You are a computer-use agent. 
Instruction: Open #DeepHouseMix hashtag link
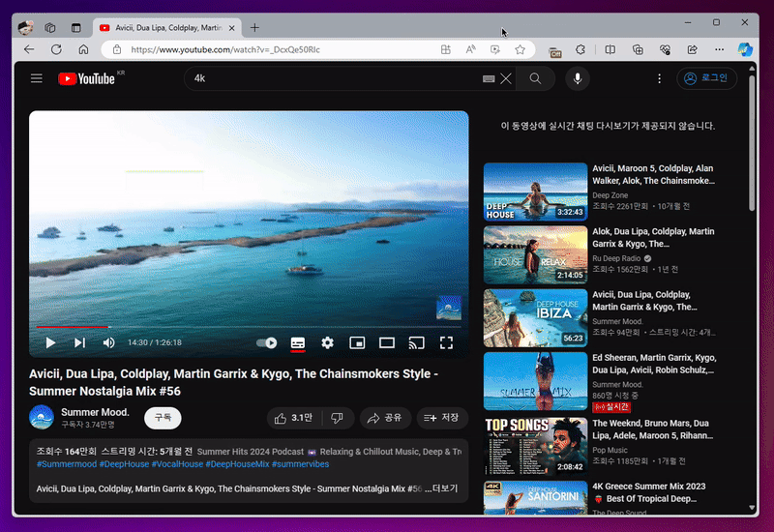tap(237, 464)
